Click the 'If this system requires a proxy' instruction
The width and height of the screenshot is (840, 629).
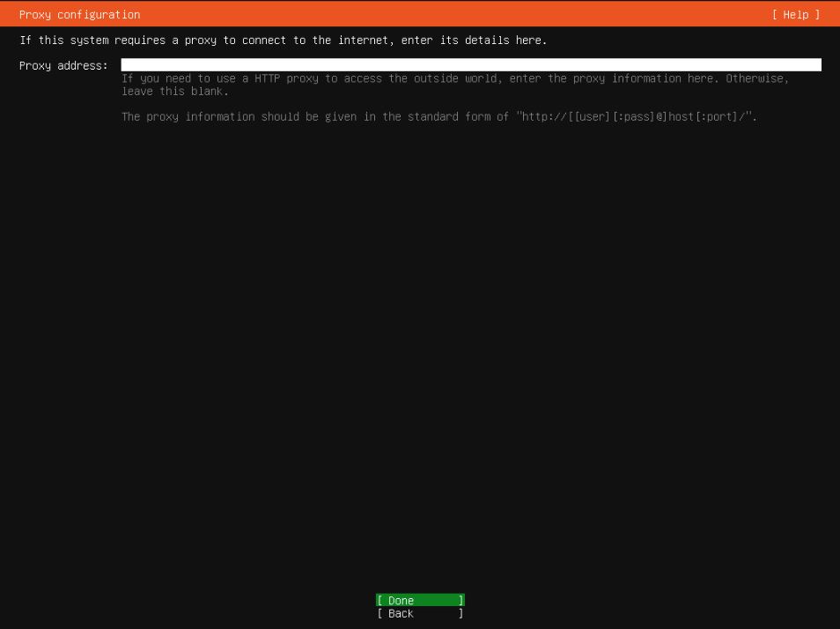click(283, 41)
